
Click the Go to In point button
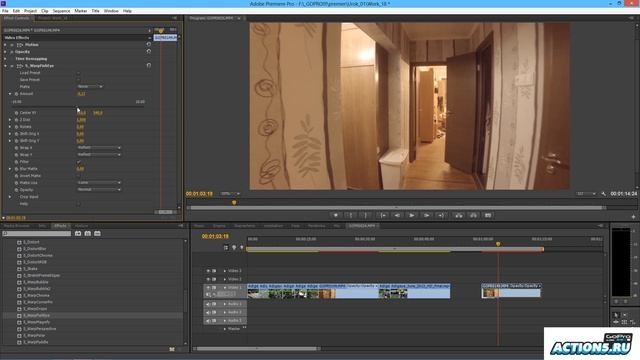tap(382, 216)
